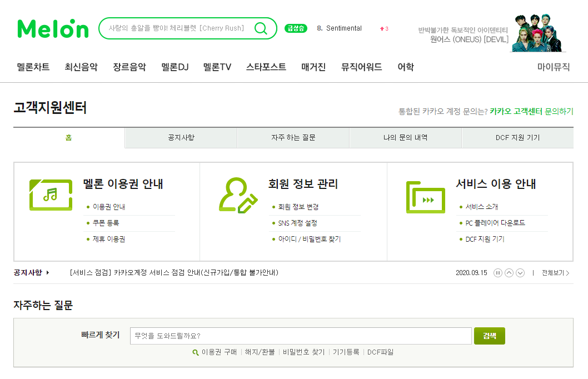Viewport: 588px width, 379px height.
Task: Click the 비밀번호 찾기 quick keyword
Action: pyautogui.click(x=304, y=352)
